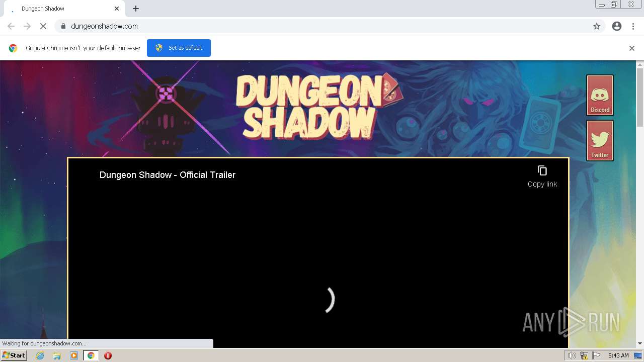Click the Chrome logo in notification bar
The width and height of the screenshot is (644, 362).
coord(13,48)
